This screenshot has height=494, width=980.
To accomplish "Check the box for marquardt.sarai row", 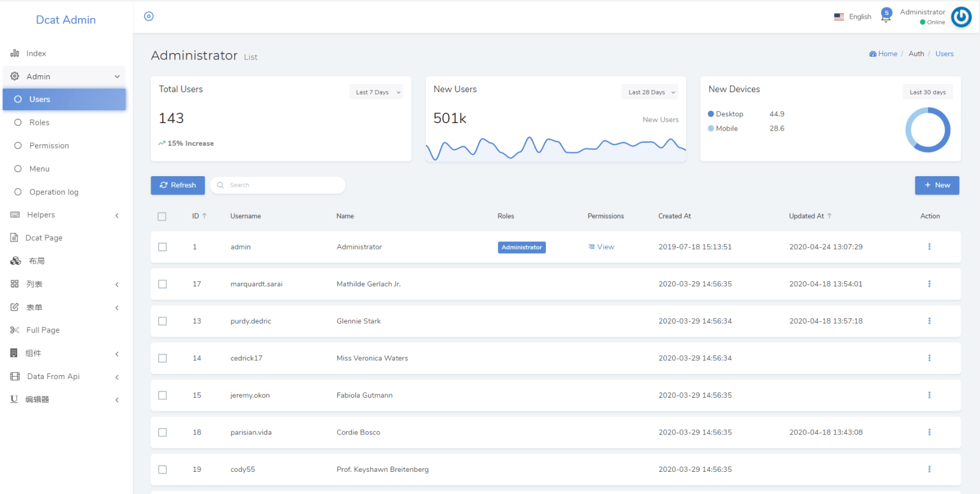I will [x=163, y=284].
